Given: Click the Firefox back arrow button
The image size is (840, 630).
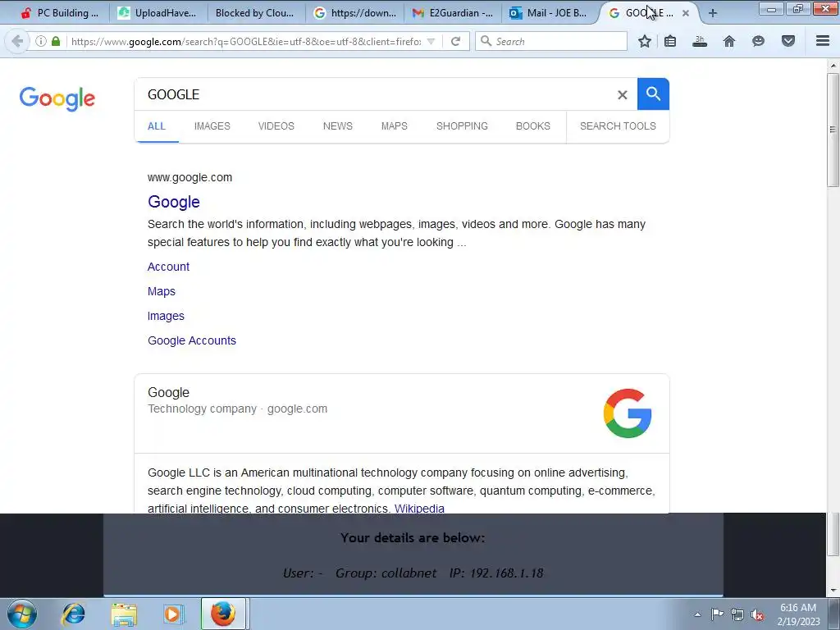Looking at the screenshot, I should click(x=17, y=41).
